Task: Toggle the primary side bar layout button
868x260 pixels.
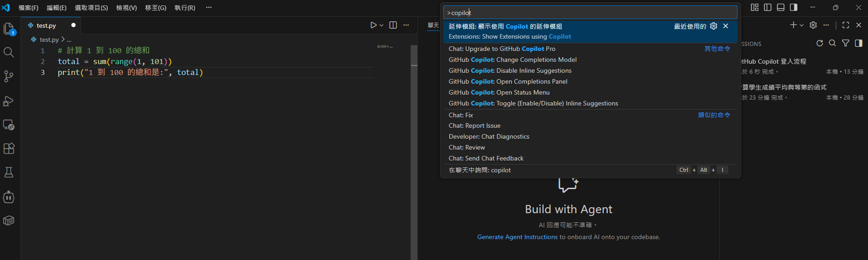Action: pyautogui.click(x=768, y=7)
